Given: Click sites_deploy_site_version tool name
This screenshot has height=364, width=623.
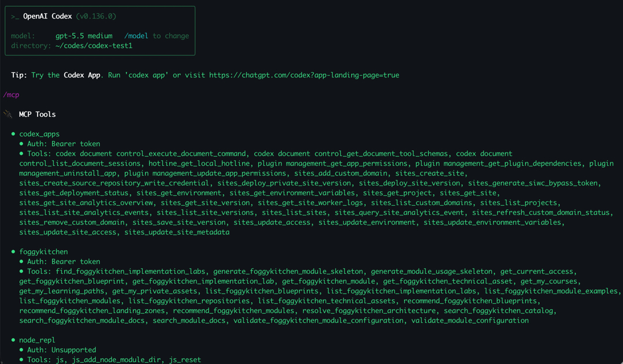Looking at the screenshot, I should click(x=409, y=183).
